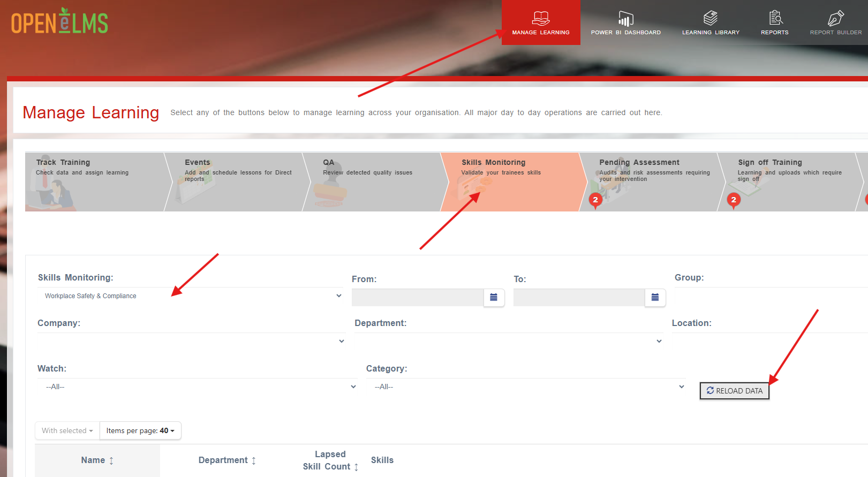Click the From date field

click(418, 298)
